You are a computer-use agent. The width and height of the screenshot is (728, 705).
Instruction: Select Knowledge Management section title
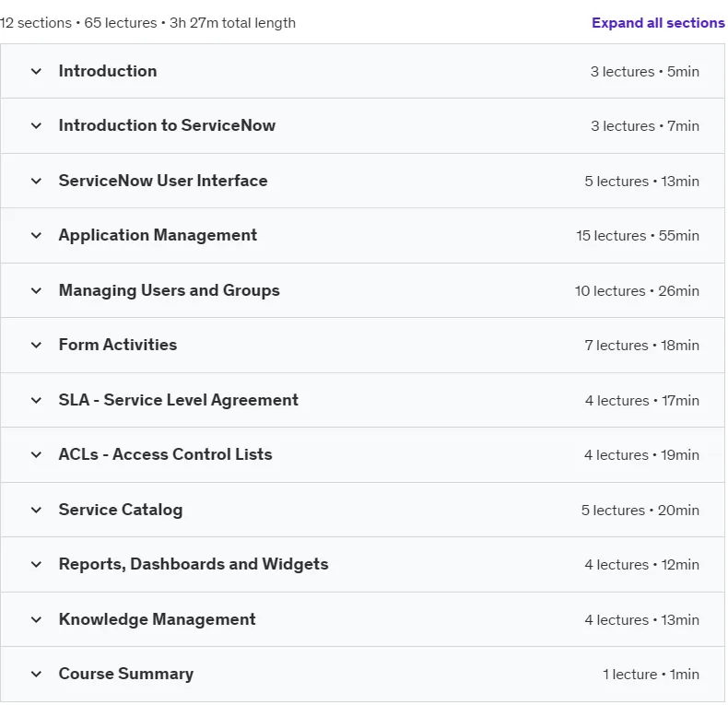(x=157, y=619)
